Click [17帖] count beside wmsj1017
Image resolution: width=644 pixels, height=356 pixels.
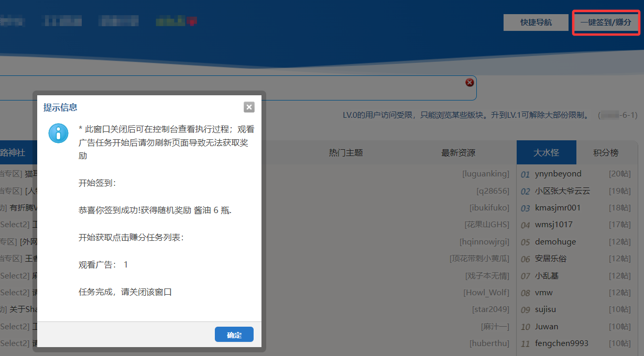[619, 225]
